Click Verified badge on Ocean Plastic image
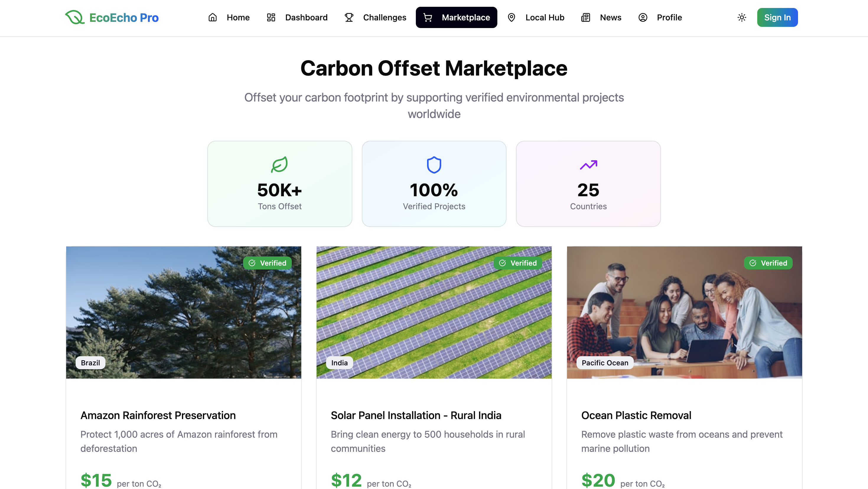This screenshot has width=868, height=489. click(768, 263)
